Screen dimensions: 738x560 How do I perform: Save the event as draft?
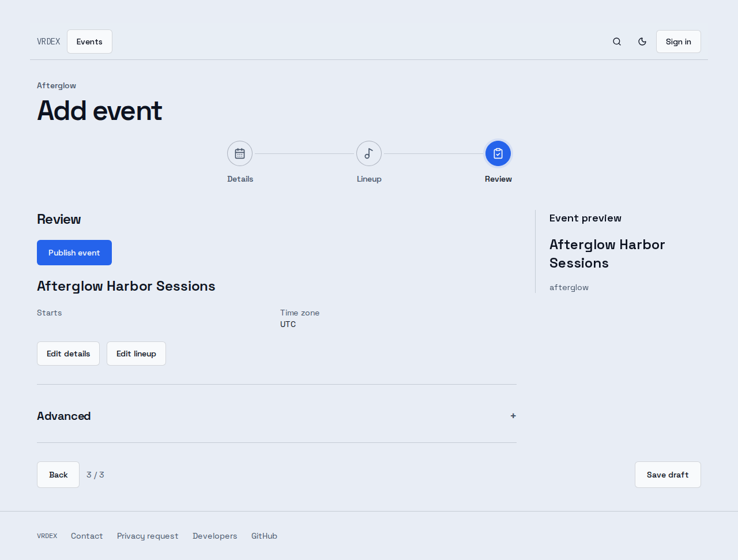coord(668,475)
